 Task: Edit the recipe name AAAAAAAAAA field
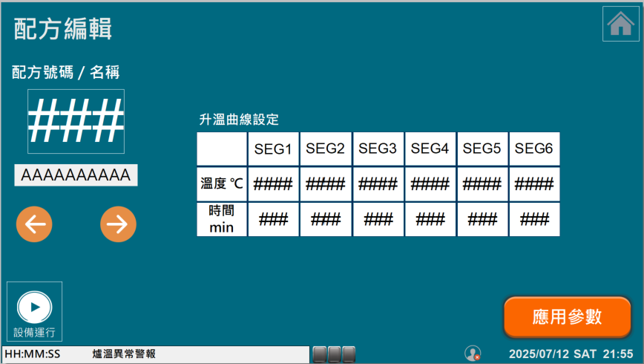coord(76,176)
